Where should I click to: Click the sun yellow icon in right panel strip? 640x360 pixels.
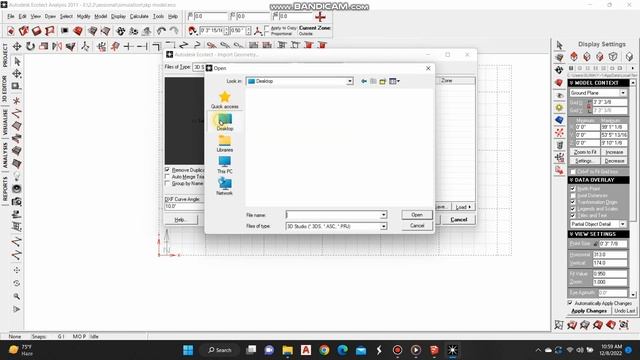559,108
